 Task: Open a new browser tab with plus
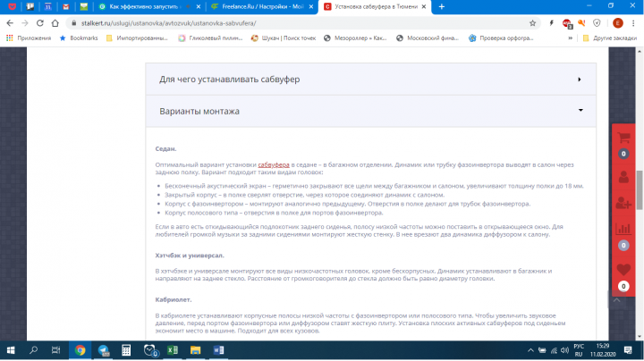coord(442,6)
